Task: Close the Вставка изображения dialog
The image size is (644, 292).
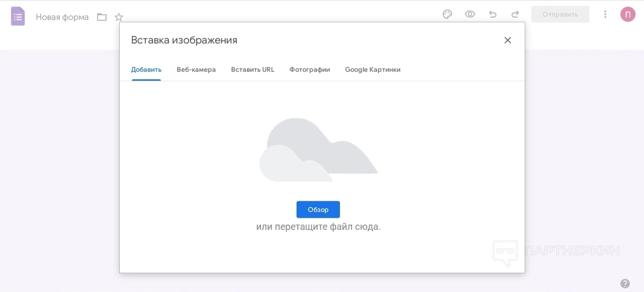Action: (x=508, y=40)
